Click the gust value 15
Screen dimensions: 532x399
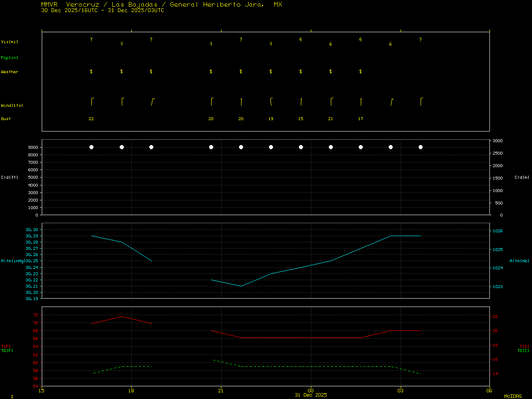pos(300,119)
